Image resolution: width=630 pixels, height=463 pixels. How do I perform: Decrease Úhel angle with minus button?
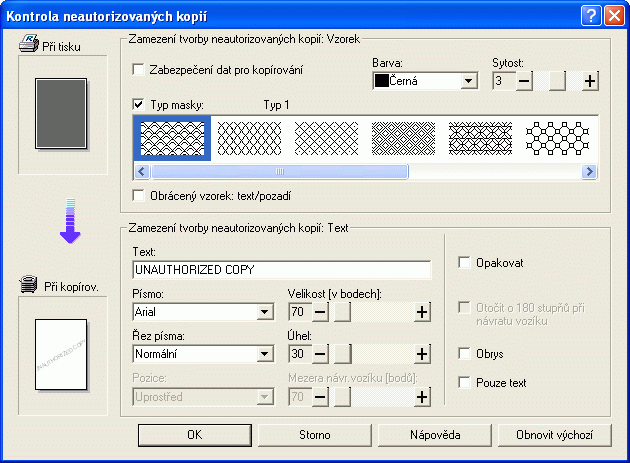pyautogui.click(x=320, y=353)
